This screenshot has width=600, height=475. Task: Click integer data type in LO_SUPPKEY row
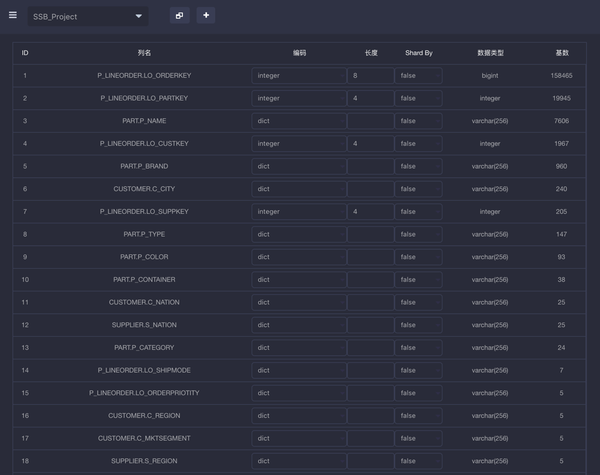490,212
